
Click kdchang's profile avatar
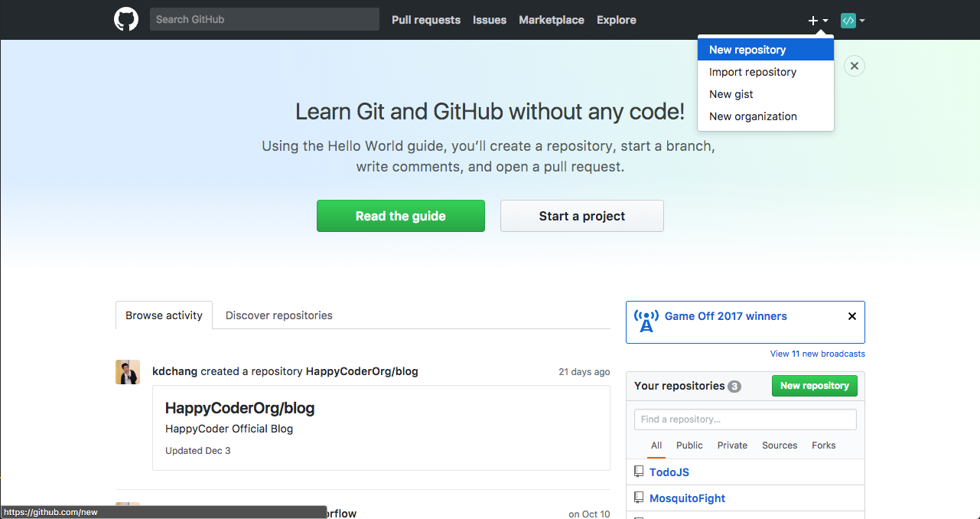click(128, 371)
